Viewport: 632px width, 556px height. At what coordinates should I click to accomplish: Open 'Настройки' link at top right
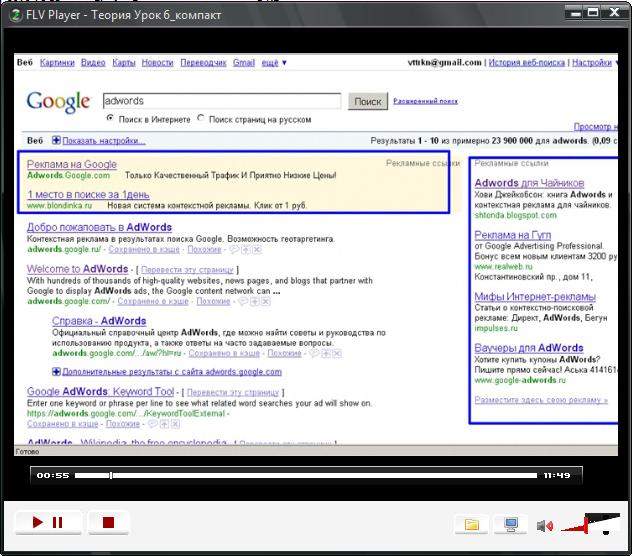(x=592, y=63)
